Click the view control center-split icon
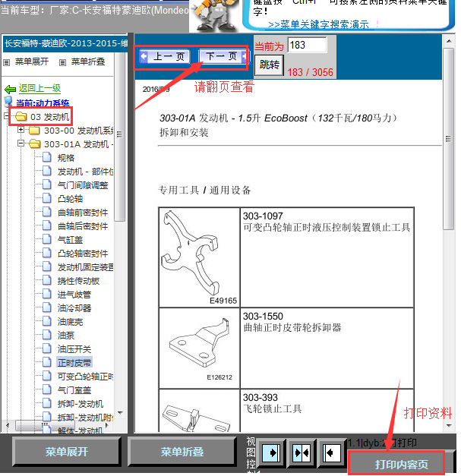The width and height of the screenshot is (461, 476). (302, 453)
